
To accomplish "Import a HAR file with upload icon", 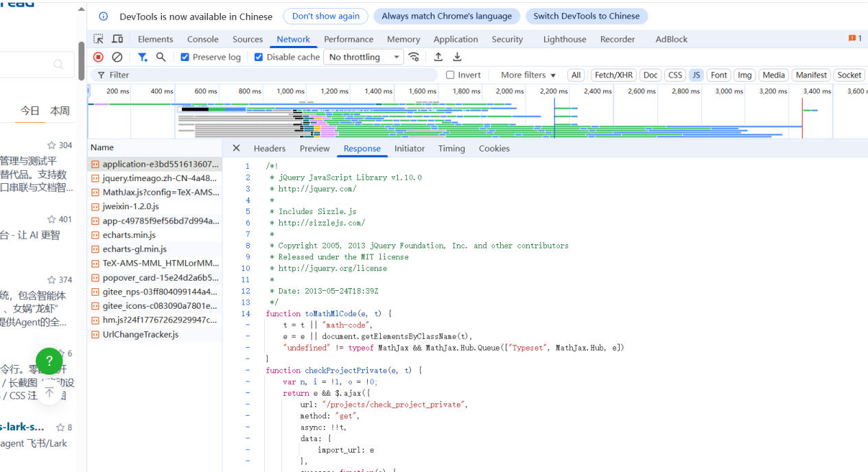I will pyautogui.click(x=438, y=57).
